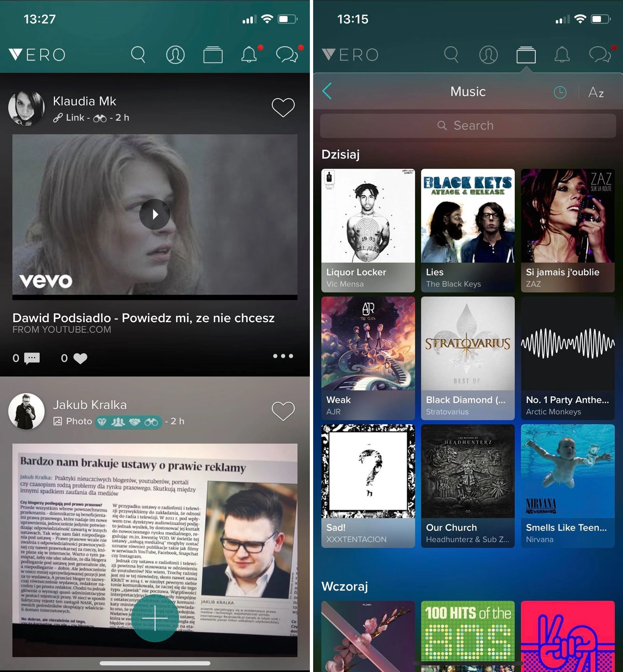The image size is (623, 672).
Task: Tap Wi-Fi indicator in left status bar
Action: pos(267,19)
